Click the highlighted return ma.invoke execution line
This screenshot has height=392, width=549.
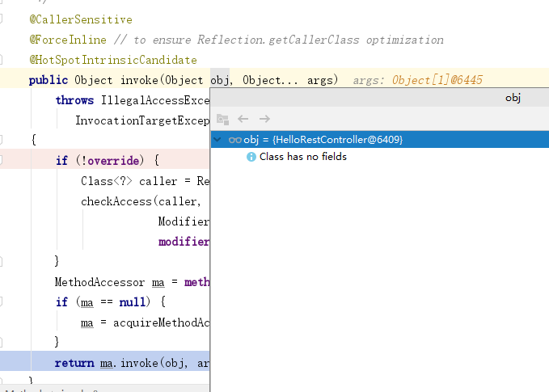[x=121, y=363]
